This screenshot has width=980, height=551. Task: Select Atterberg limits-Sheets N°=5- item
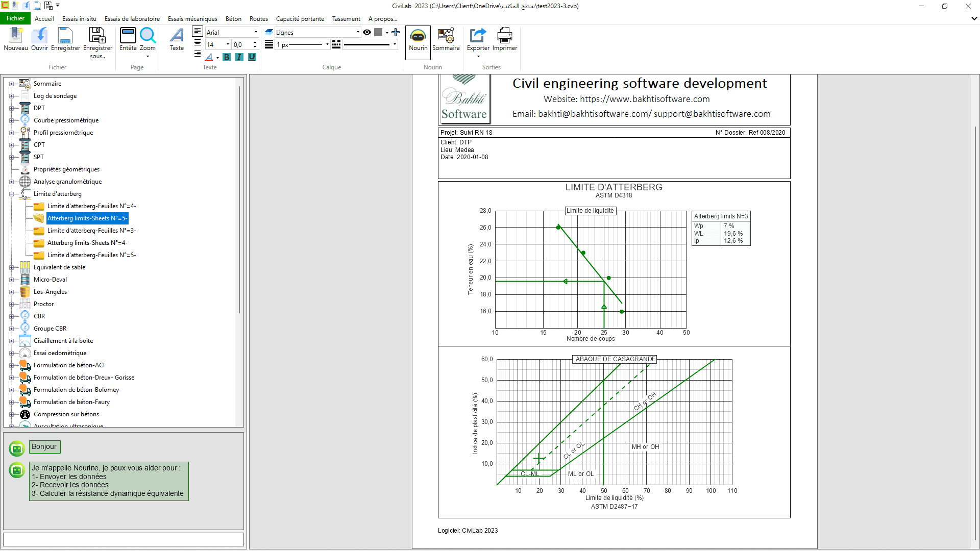(87, 218)
